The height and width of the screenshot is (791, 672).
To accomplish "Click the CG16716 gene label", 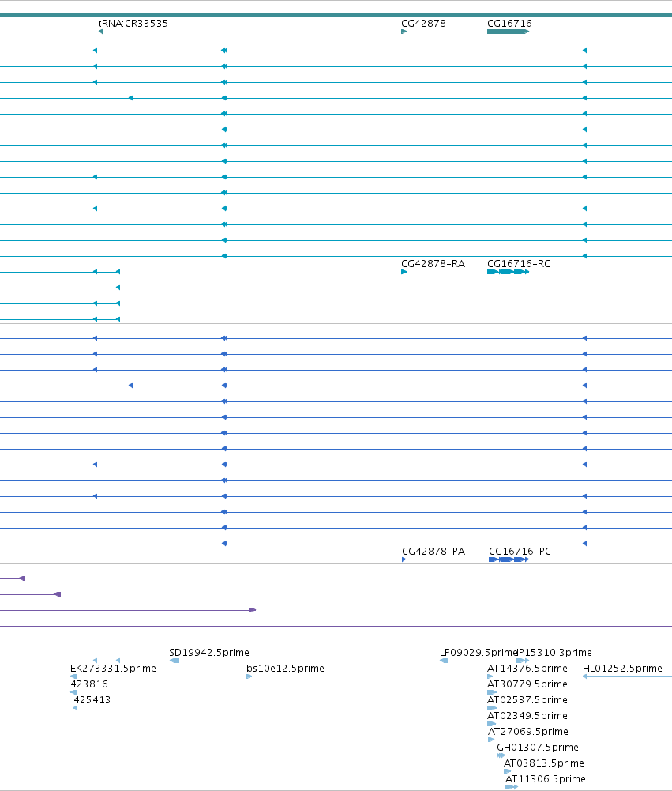I will point(509,23).
